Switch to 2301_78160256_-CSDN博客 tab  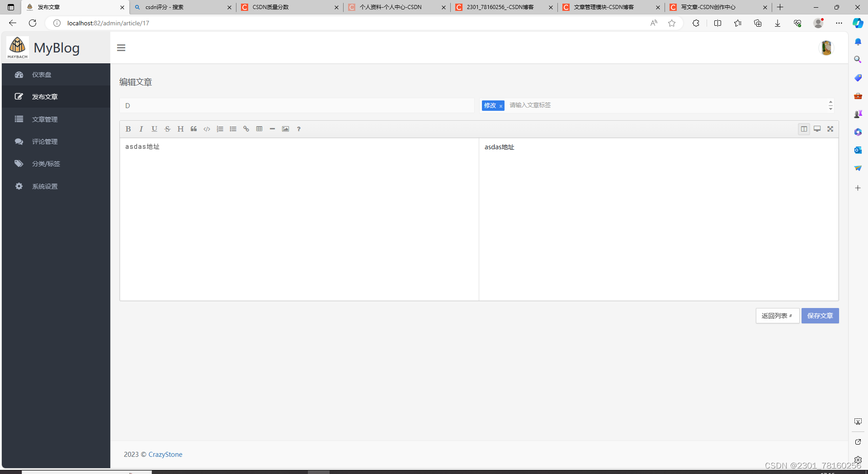pyautogui.click(x=504, y=7)
